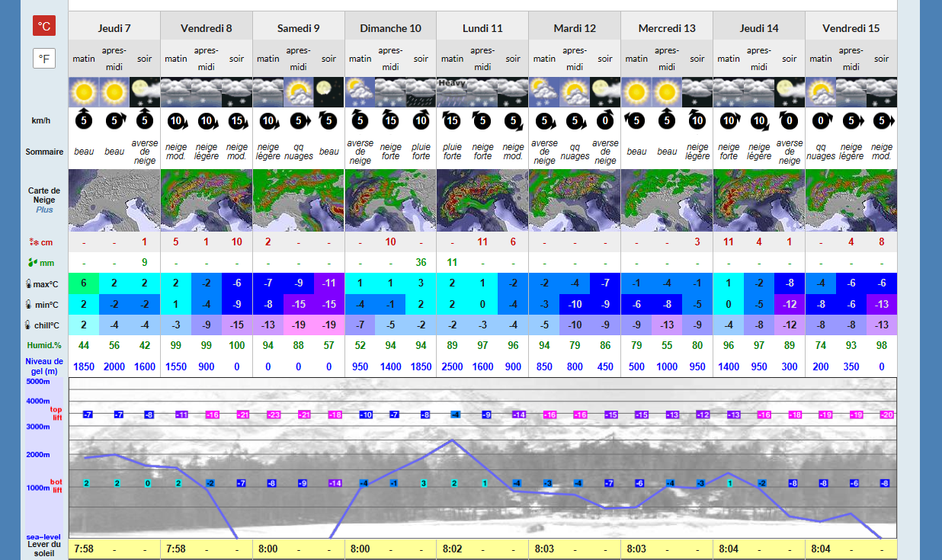This screenshot has width=942, height=560.
Task: Select the Dimanche 10 day header
Action: tap(390, 28)
